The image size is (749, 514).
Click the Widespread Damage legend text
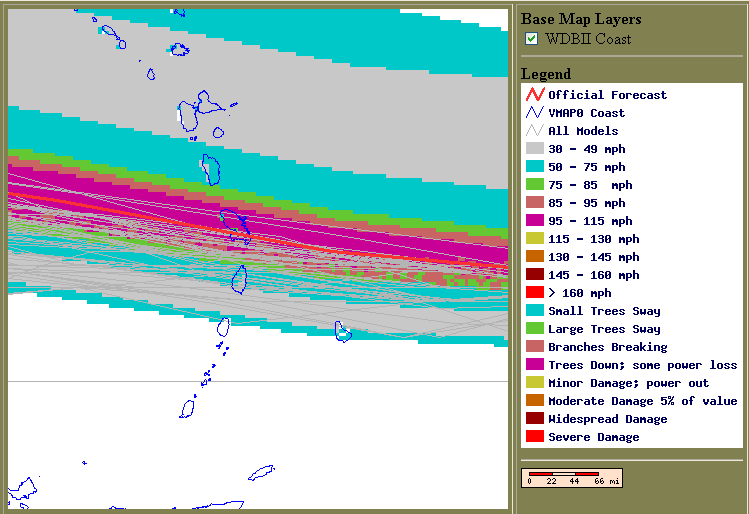608,419
